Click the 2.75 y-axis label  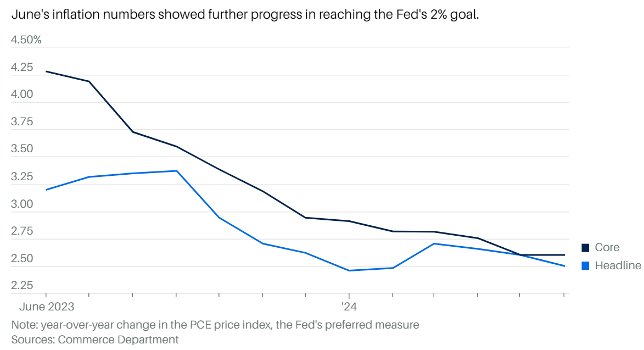pyautogui.click(x=22, y=231)
